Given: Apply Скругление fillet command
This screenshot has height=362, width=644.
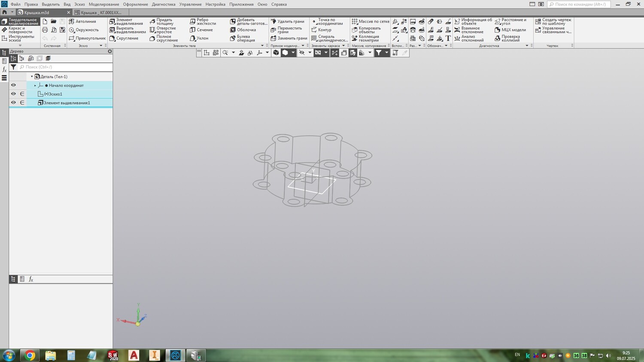Looking at the screenshot, I should [124, 38].
